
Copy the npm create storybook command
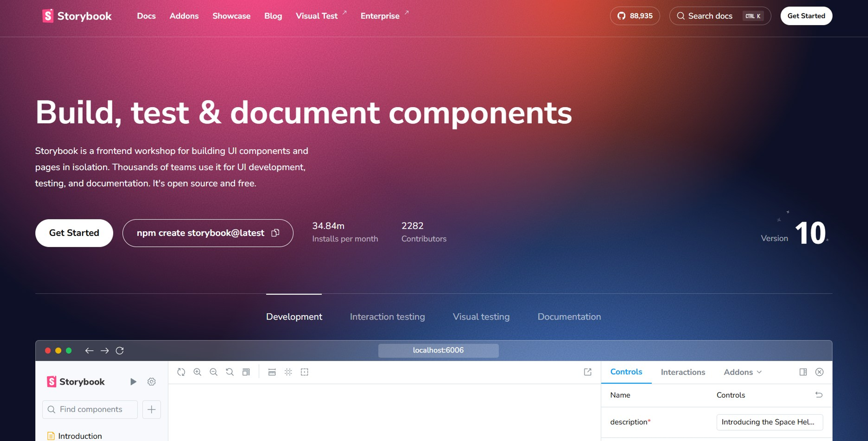coord(275,233)
